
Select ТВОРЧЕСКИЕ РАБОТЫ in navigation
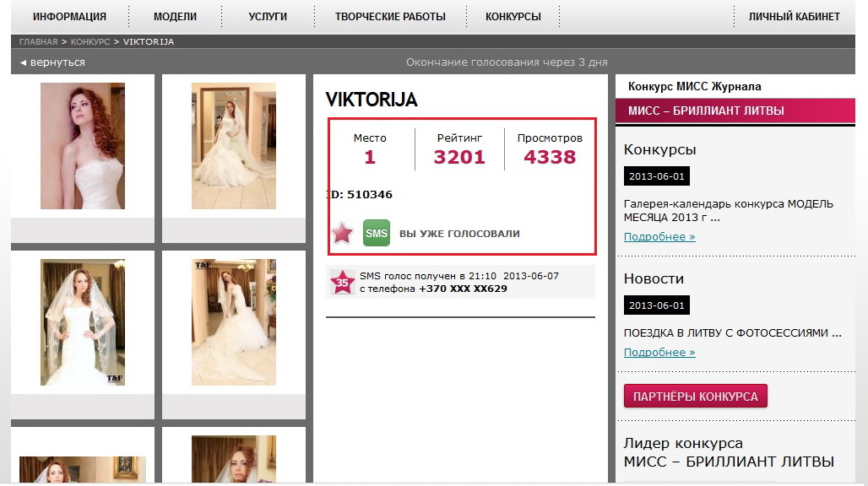point(390,17)
